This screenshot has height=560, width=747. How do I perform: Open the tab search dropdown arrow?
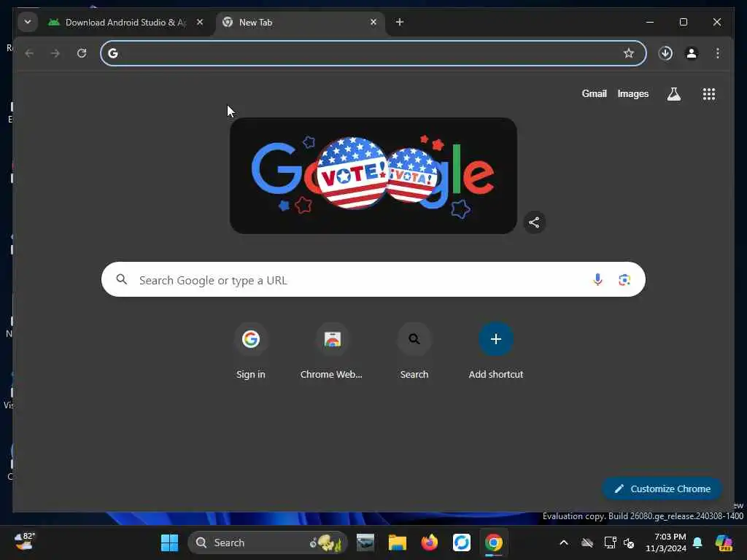click(28, 22)
